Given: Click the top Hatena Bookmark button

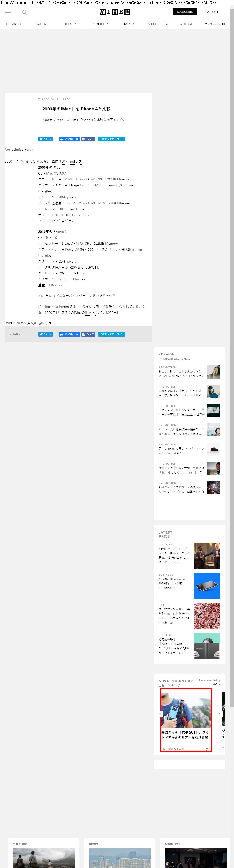Looking at the screenshot, I should point(111,139).
